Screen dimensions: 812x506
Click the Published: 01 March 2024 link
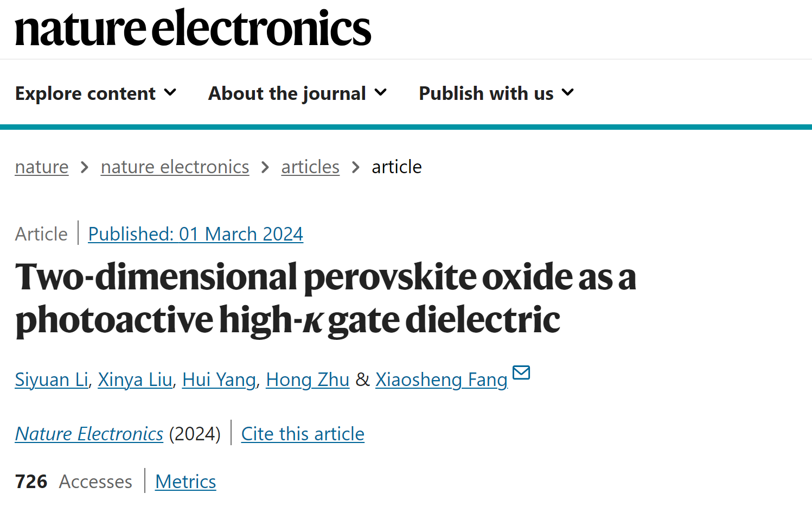(196, 234)
